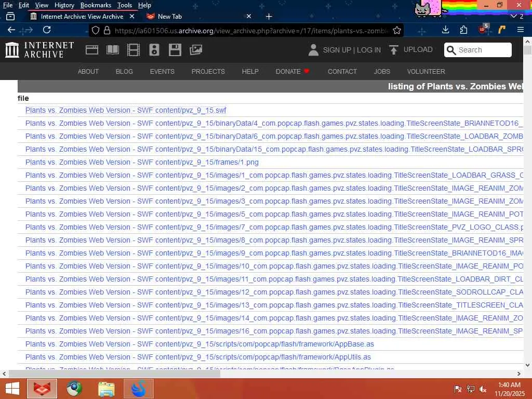Click the horizontal scrollbar thumb
Viewport: 532px width, 399px height.
114,374
